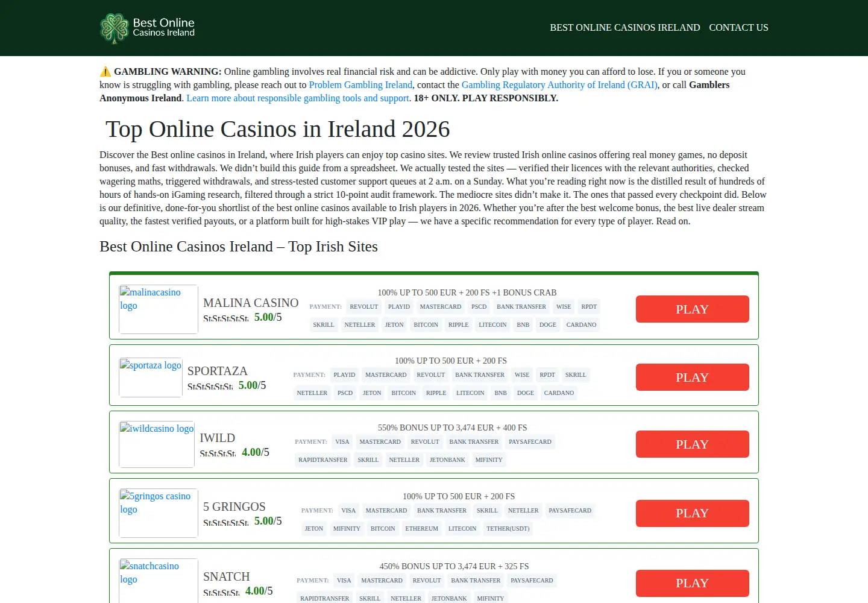Click Snatch's '450% BONUS UP TO 3,474 EUR + 325 FS' offer
Viewport: 868px width, 603px height.
454,566
